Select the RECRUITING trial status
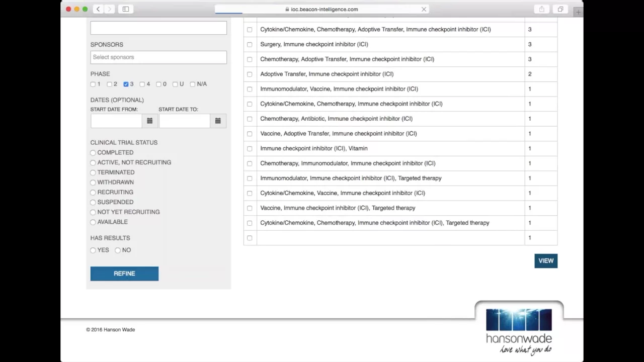Viewport: 644px width, 362px height. pos(93,193)
